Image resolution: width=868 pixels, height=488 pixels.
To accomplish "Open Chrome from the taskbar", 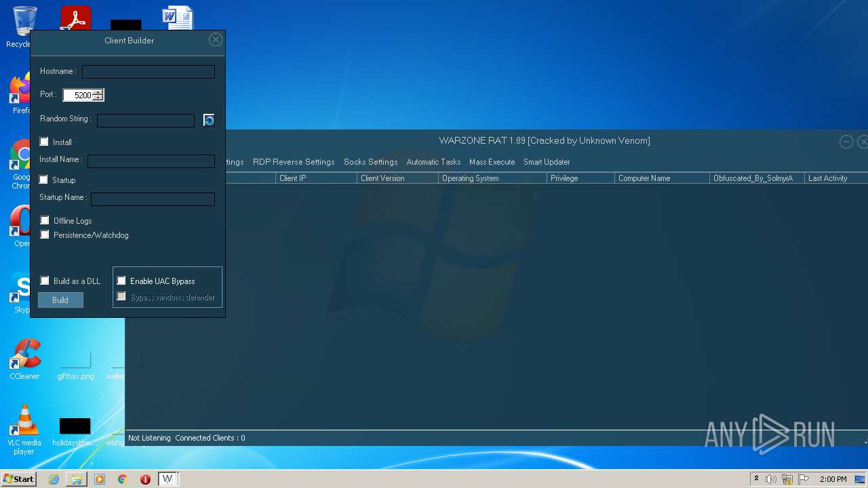I will pyautogui.click(x=123, y=479).
